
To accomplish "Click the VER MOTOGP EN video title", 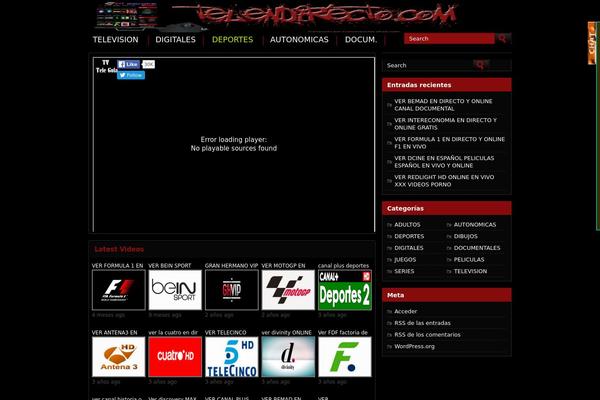I will pyautogui.click(x=283, y=266).
